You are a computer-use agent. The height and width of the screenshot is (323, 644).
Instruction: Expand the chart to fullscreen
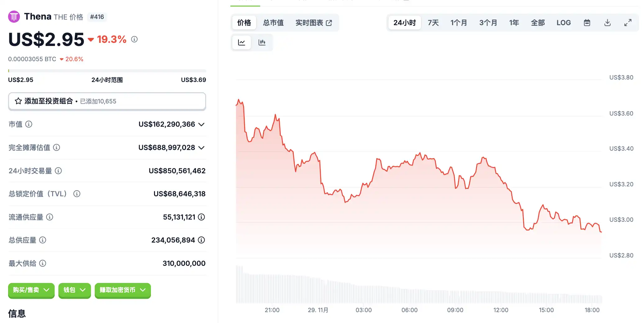[628, 23]
